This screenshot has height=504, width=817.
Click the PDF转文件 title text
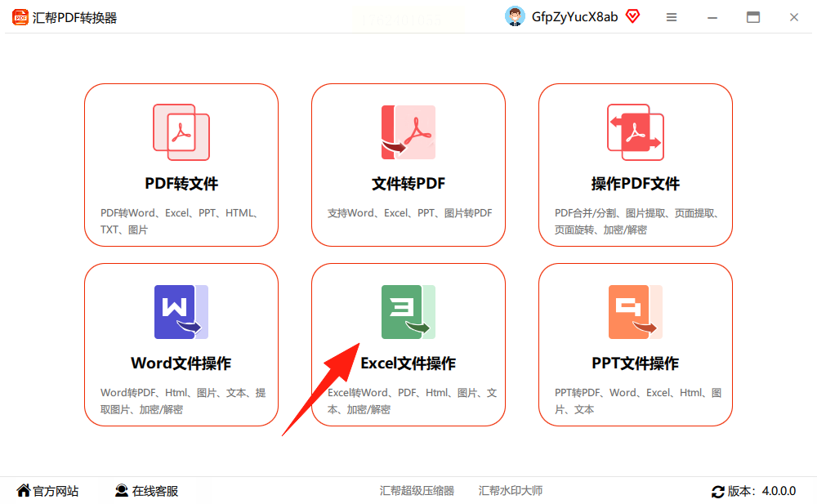pos(181,184)
